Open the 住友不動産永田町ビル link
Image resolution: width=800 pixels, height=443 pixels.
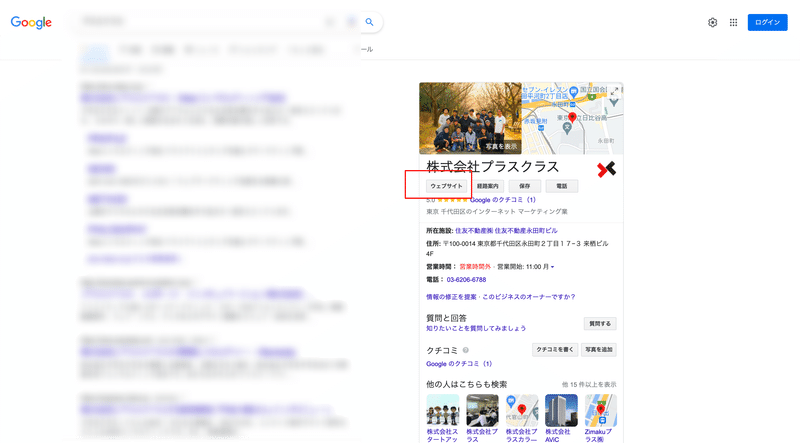(x=526, y=231)
